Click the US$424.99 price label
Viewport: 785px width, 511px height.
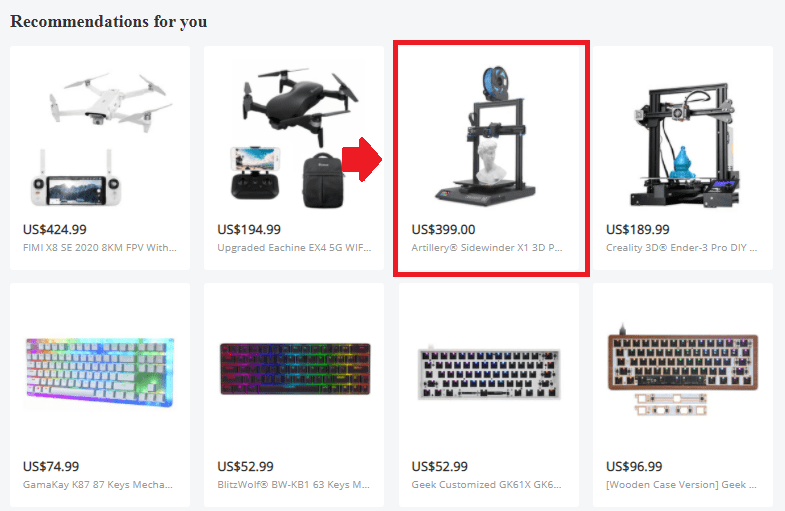[55, 230]
